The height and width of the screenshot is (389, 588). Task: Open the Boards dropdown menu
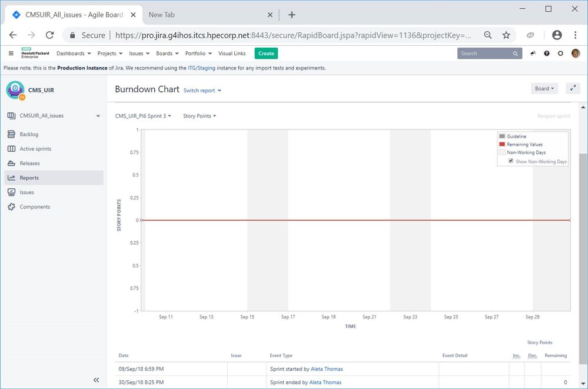click(x=167, y=54)
